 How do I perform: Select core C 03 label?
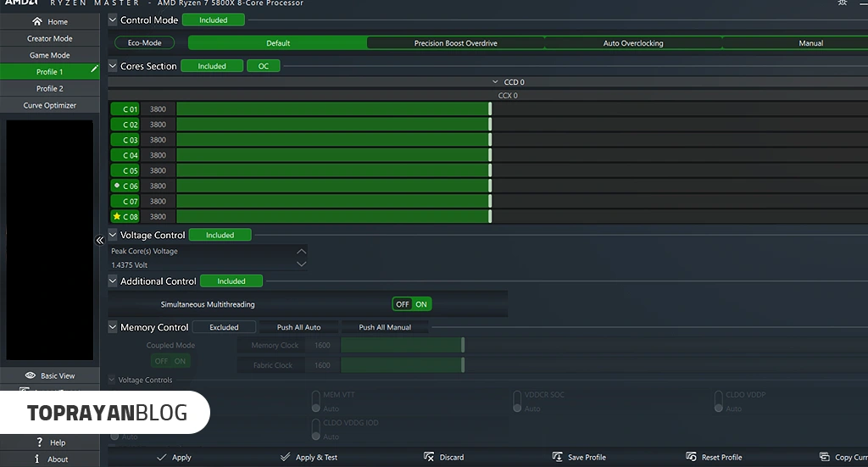pyautogui.click(x=125, y=140)
